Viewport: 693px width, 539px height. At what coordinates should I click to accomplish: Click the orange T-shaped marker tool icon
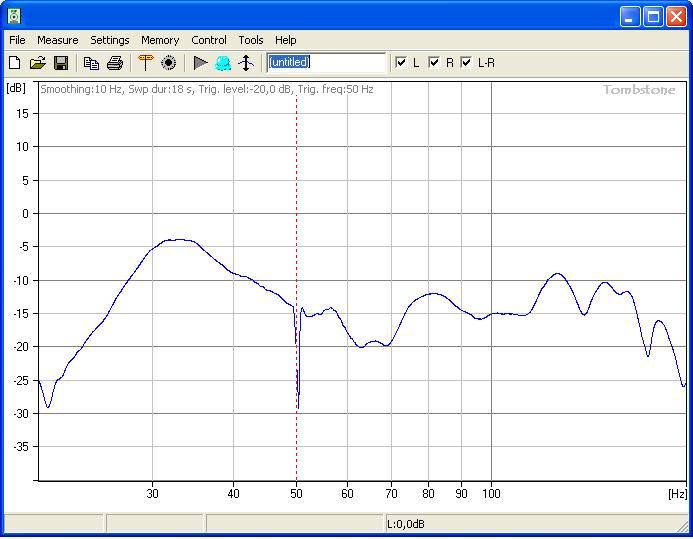coord(145,63)
